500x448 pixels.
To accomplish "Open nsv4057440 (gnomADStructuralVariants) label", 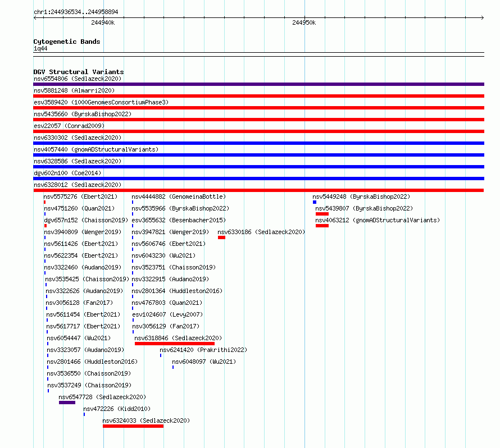I will click(96, 149).
